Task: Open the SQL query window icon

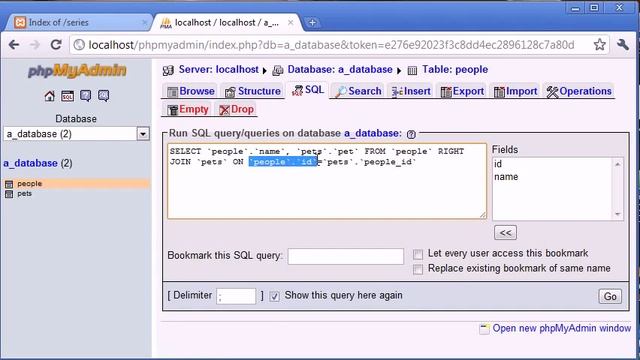Action: click(67, 96)
